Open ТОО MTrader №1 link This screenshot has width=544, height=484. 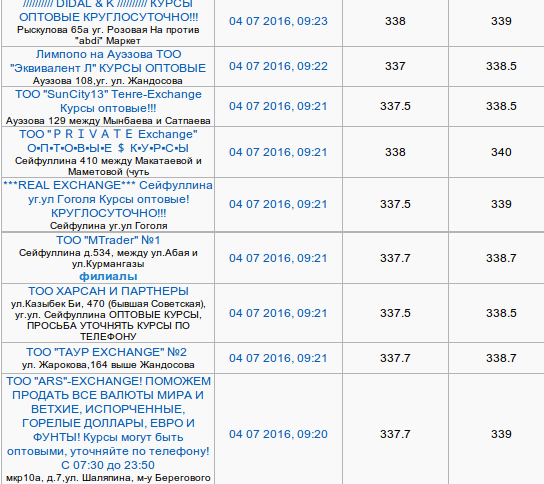[x=108, y=240]
